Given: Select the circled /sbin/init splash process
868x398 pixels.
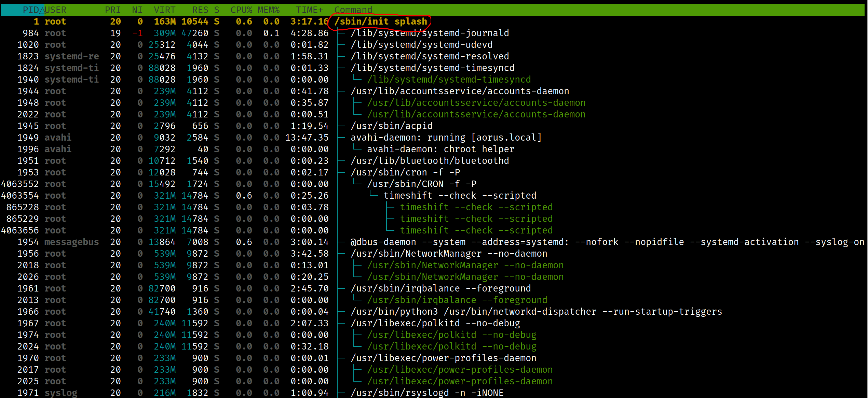Looking at the screenshot, I should [x=381, y=21].
